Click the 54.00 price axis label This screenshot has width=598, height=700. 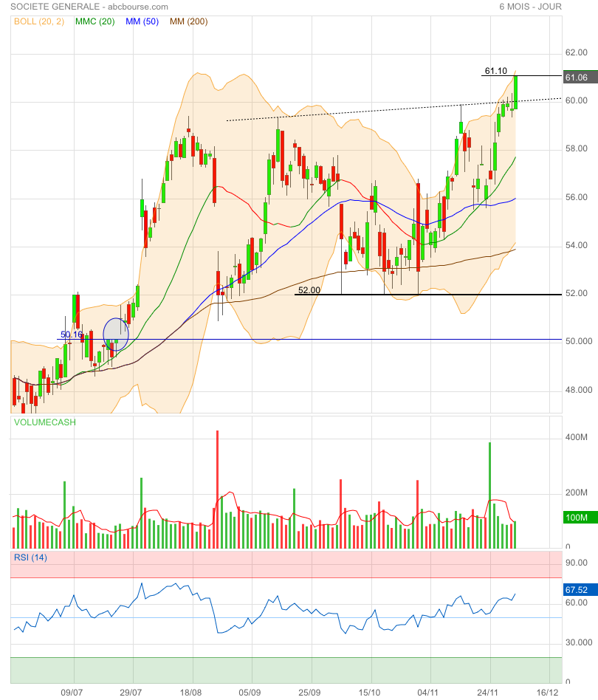tap(576, 245)
